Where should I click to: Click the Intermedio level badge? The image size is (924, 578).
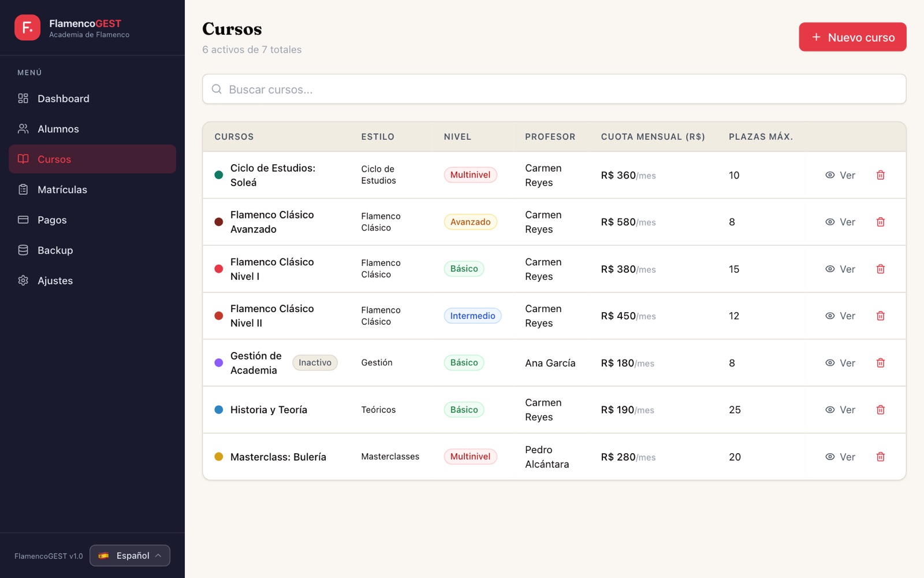472,316
